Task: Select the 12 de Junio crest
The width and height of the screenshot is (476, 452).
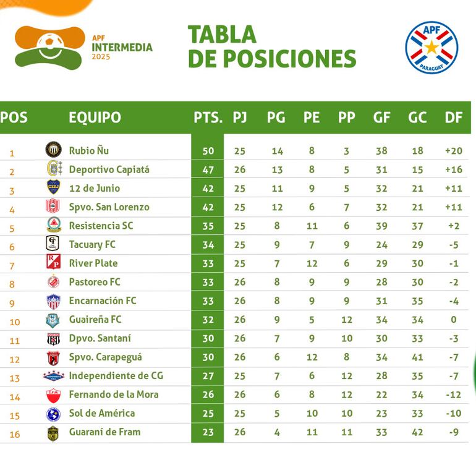Action: pos(54,187)
